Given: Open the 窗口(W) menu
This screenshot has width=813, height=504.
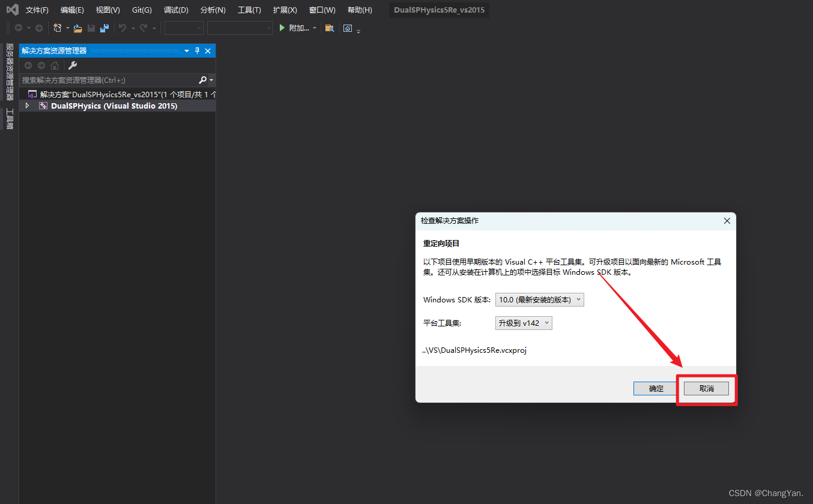Looking at the screenshot, I should click(322, 10).
